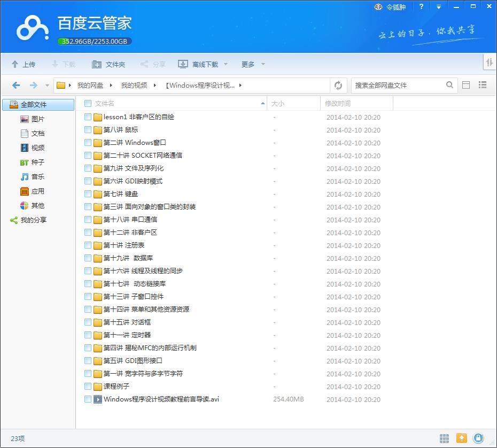
Task: Open navigation history dropdown arrow
Action: (x=47, y=86)
